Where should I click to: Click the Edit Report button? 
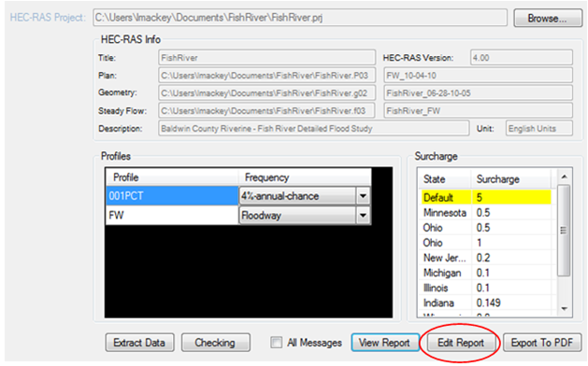tap(461, 343)
